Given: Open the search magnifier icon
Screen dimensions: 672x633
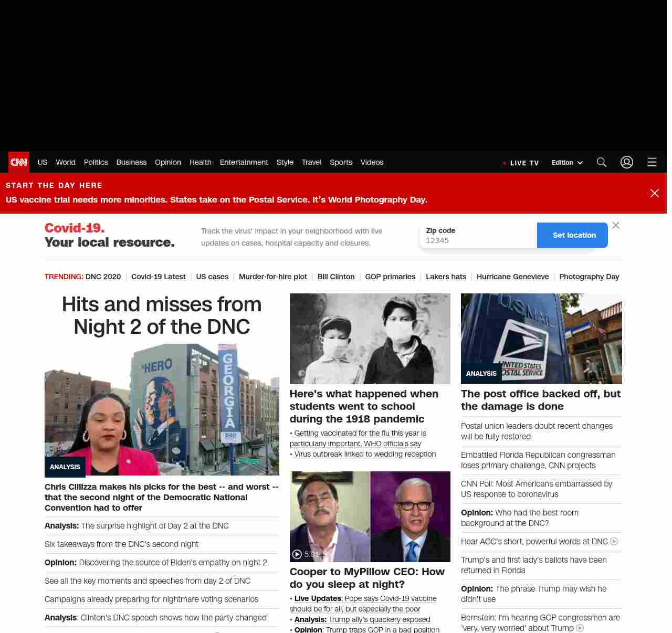Looking at the screenshot, I should (602, 162).
